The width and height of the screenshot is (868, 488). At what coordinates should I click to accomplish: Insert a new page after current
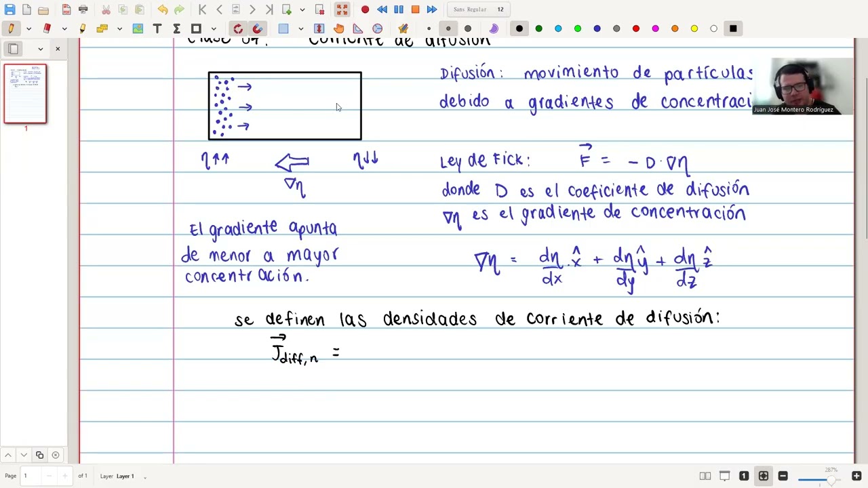(x=286, y=9)
